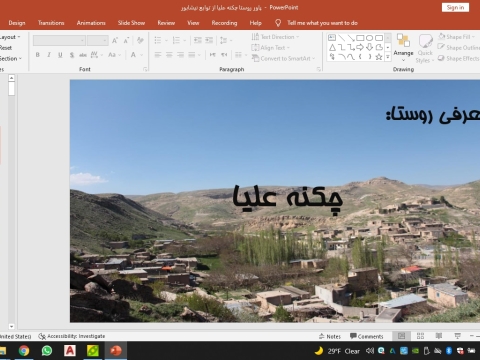Select the curve shape
Image resolution: width=480 pixels, height=360 pixels.
[351, 57]
